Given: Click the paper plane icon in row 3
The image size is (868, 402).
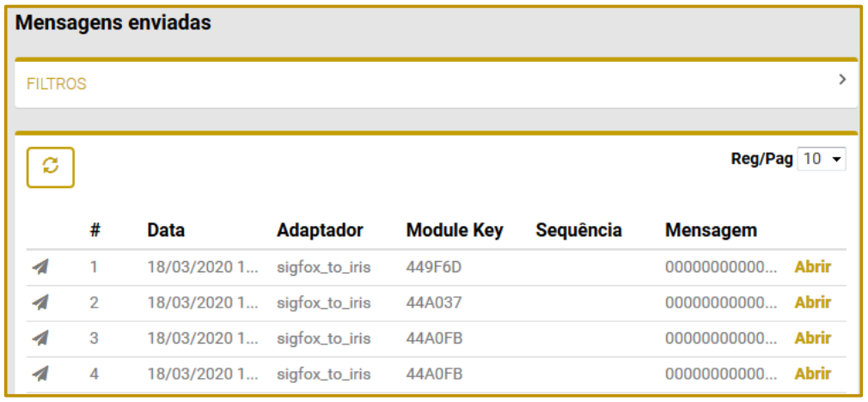Looking at the screenshot, I should pyautogui.click(x=40, y=338).
